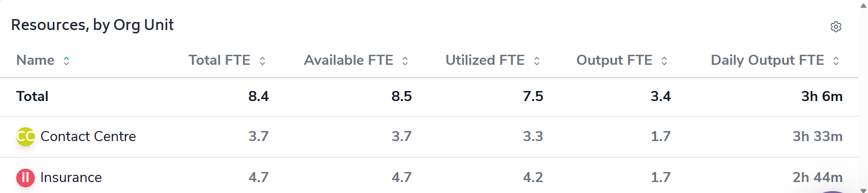
Task: Open the Contact Centre org unit
Action: point(88,137)
